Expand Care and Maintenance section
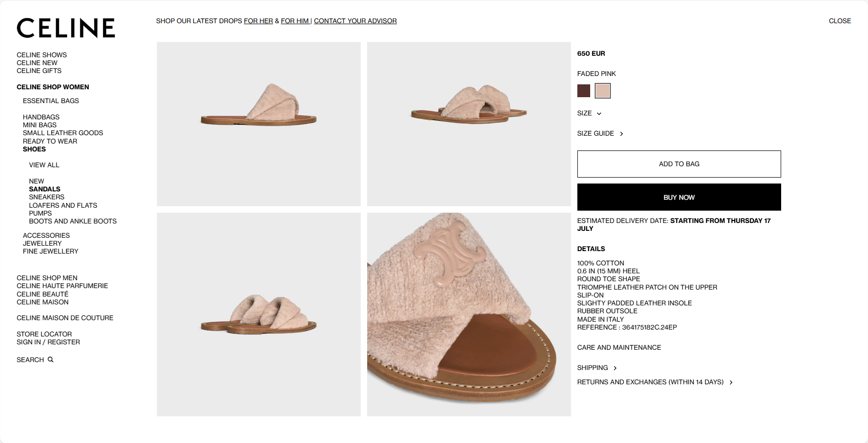 pos(619,348)
